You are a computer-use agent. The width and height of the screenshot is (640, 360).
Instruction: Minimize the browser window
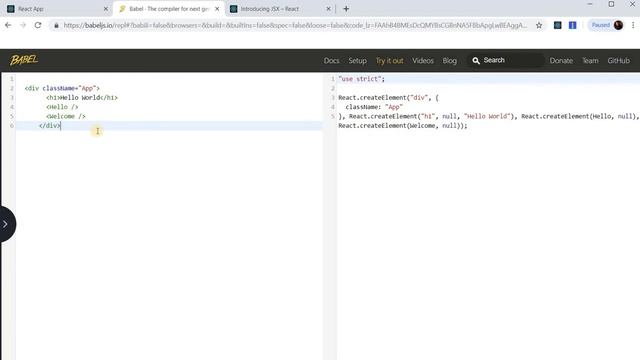[590, 4]
